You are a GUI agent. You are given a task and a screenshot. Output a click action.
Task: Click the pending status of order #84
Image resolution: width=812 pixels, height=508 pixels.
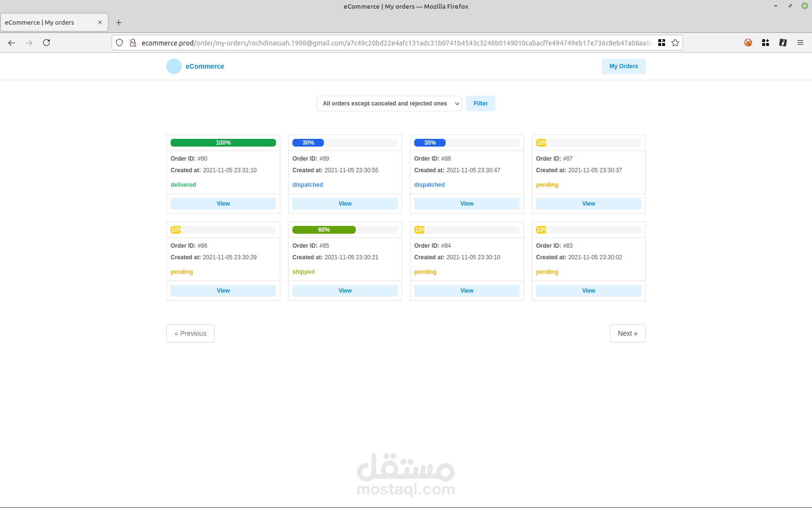[425, 272]
